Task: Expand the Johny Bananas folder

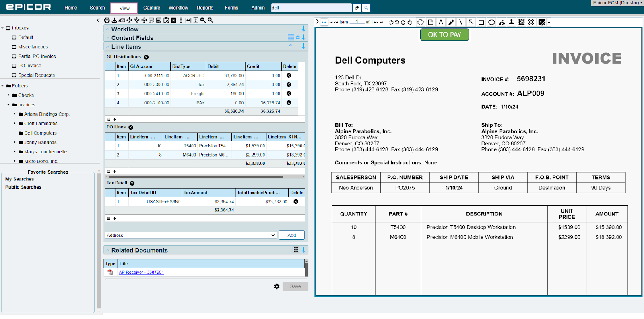Action: tap(14, 142)
